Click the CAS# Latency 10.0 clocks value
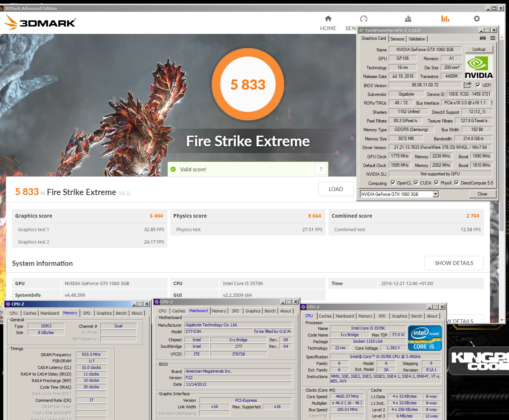 (91, 367)
